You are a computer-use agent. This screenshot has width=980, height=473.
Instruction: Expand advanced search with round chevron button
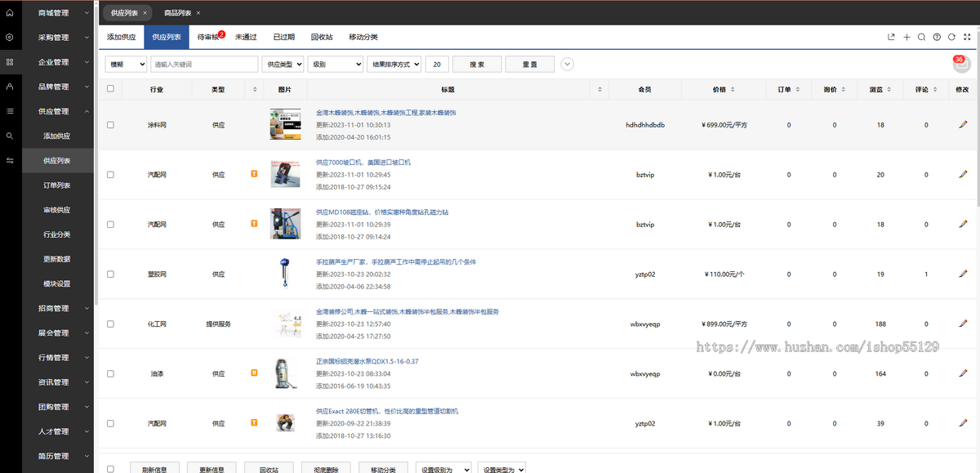point(568,64)
